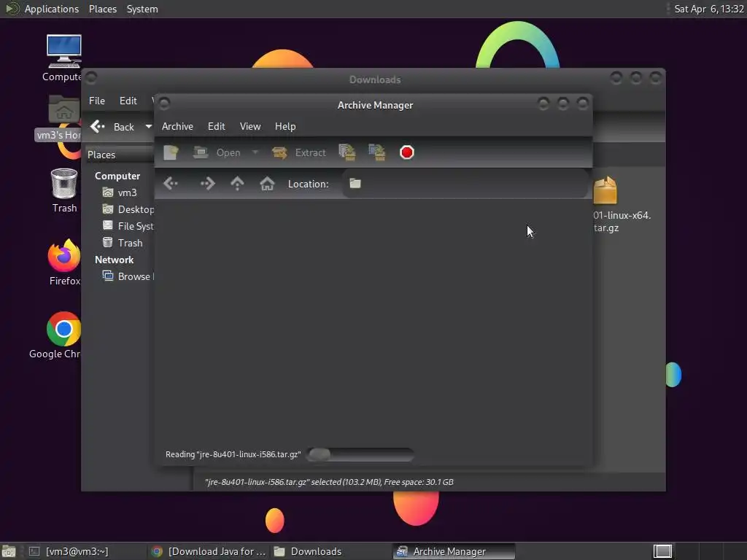This screenshot has height=560, width=747.
Task: Select vm3 in Places sidebar
Action: (120, 192)
